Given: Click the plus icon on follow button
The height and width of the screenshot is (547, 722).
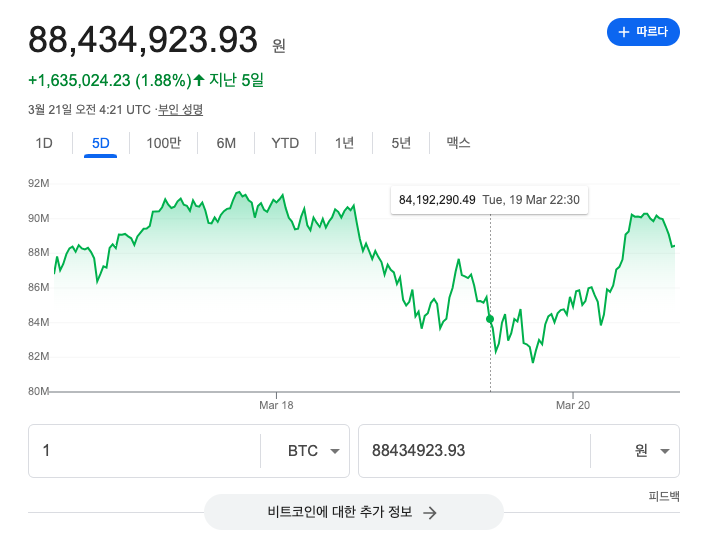Looking at the screenshot, I should click(x=624, y=33).
